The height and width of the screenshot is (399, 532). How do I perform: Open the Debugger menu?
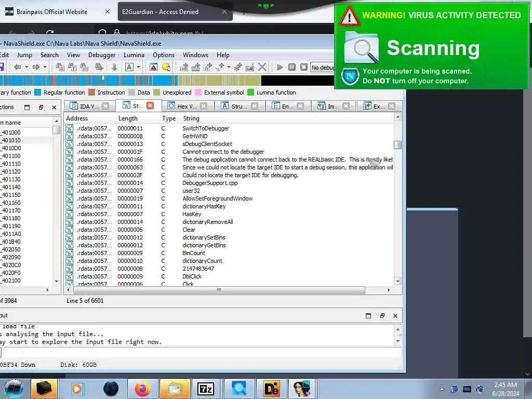[102, 55]
